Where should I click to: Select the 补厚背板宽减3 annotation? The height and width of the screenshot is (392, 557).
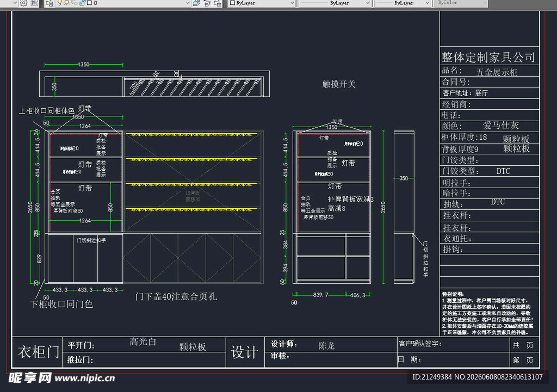point(350,199)
